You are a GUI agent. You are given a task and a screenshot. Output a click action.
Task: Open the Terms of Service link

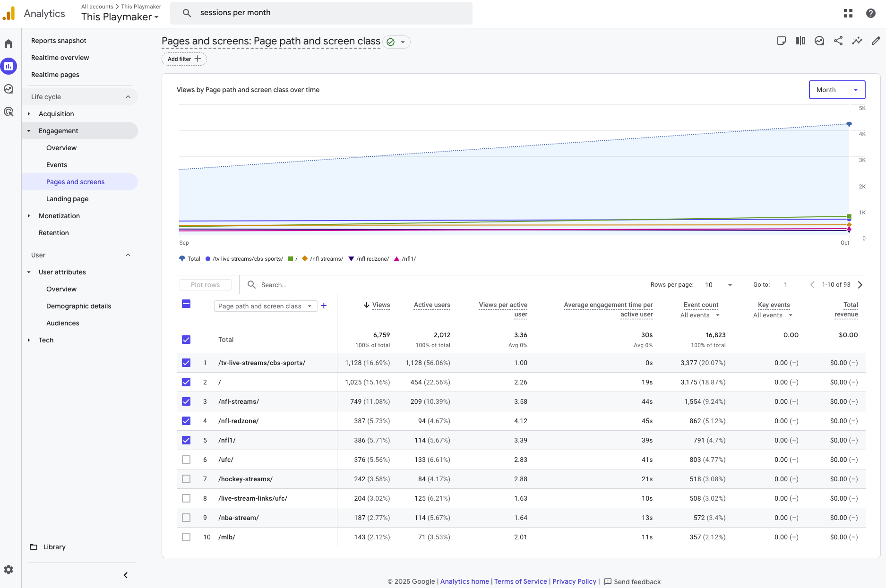[x=520, y=581]
